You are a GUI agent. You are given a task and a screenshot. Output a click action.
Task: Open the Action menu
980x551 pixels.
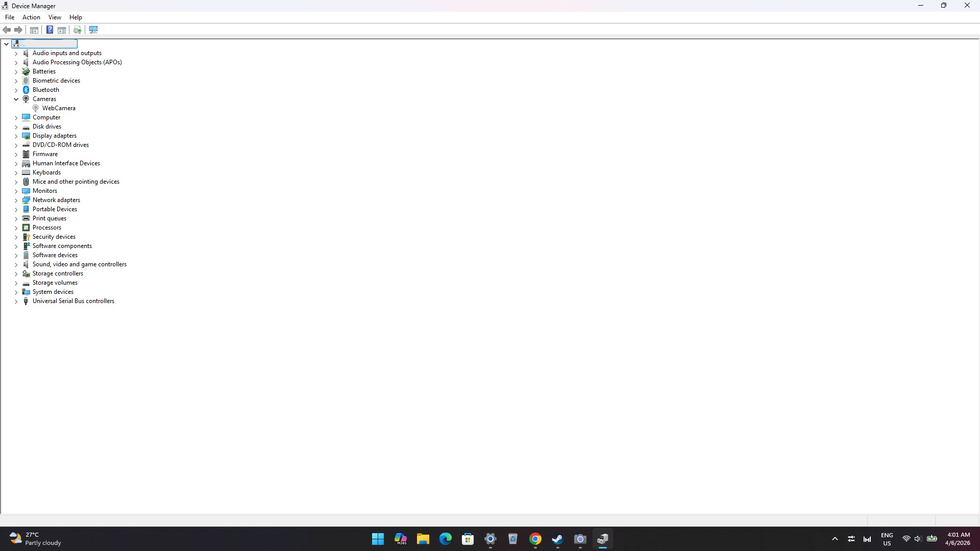31,17
